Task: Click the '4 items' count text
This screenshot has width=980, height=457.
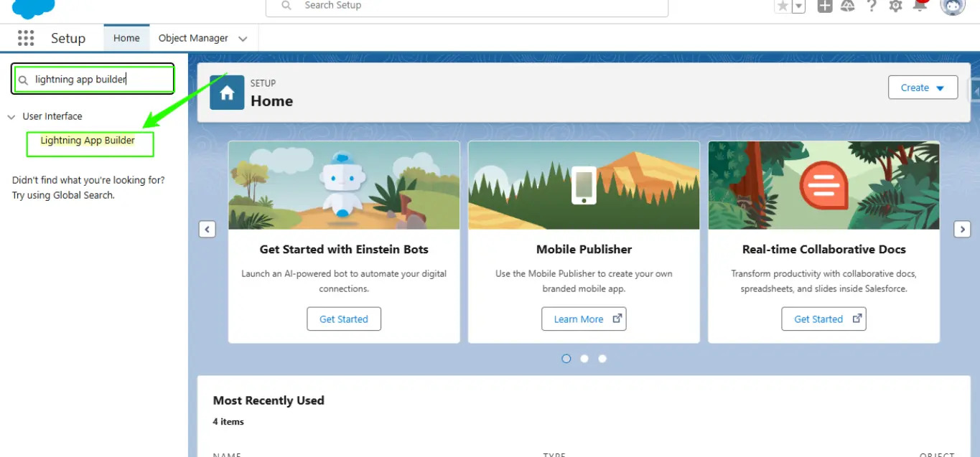Action: point(228,422)
